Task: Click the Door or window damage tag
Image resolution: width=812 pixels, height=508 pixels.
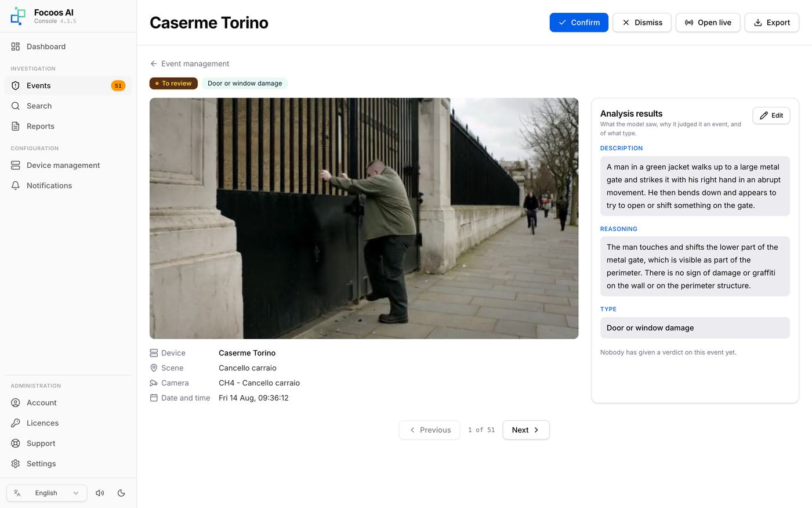Action: coord(245,84)
